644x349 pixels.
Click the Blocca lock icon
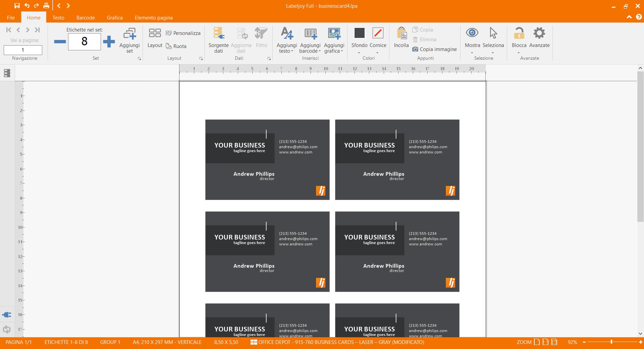[x=519, y=33]
